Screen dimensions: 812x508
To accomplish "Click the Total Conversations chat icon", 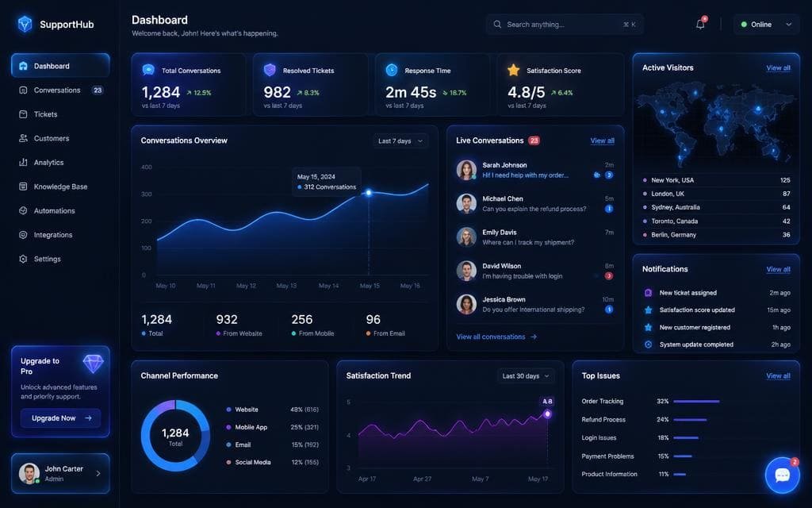I will (148, 70).
